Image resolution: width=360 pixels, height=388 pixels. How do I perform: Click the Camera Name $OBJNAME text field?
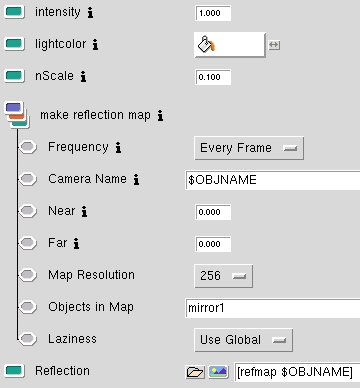pos(273,180)
